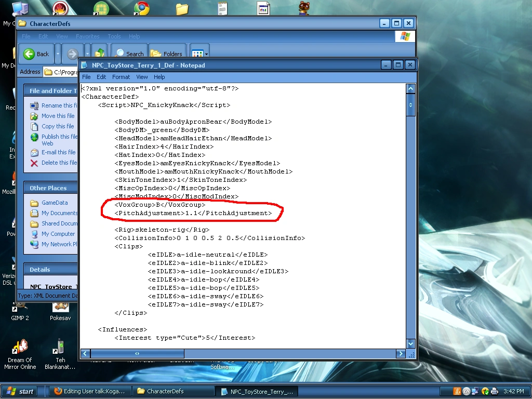
Task: Click the Publish globe icon in task pane
Action: 34,137
